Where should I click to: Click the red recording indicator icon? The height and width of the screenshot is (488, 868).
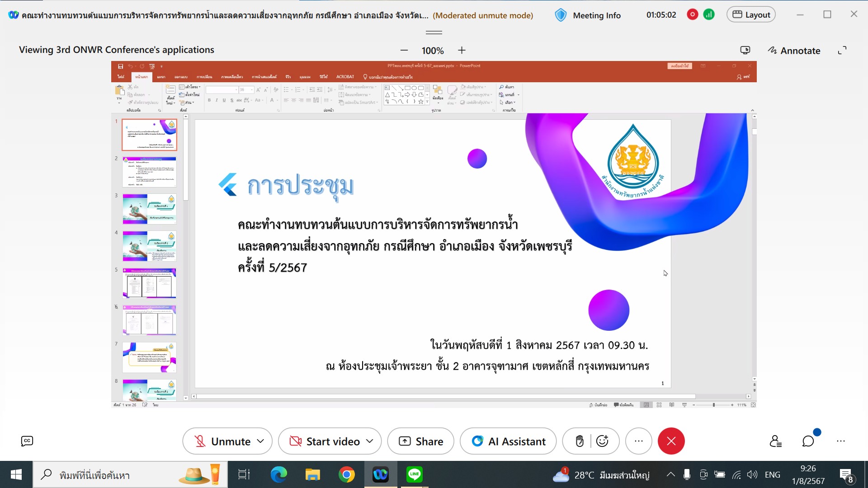(692, 15)
